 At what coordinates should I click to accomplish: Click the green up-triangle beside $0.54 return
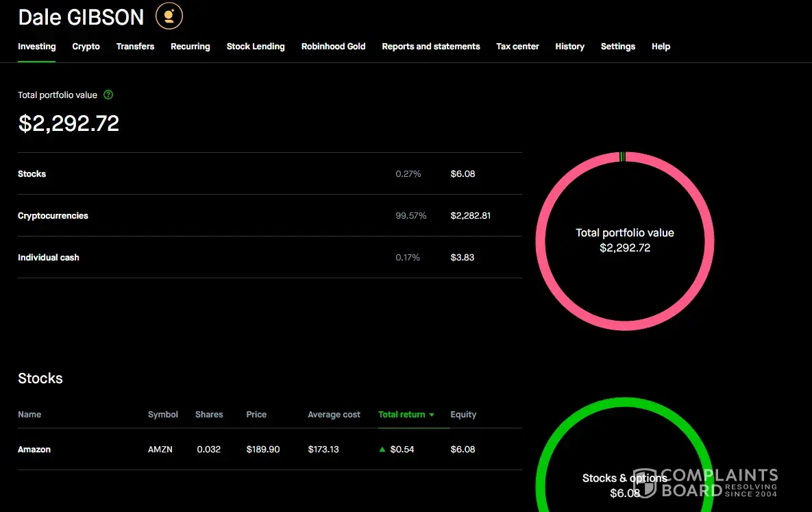pyautogui.click(x=382, y=450)
